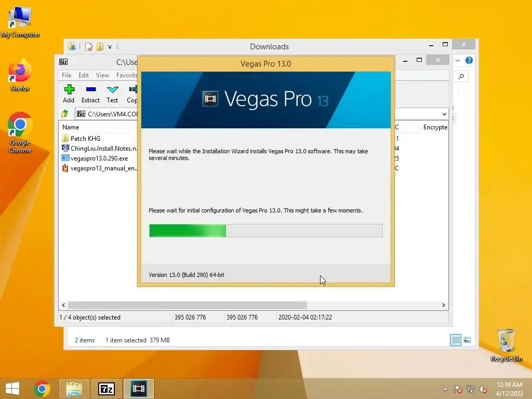Screen dimensions: 532x399
Task: Click the Copy icon in 7-Zip toolbar
Action: click(133, 89)
